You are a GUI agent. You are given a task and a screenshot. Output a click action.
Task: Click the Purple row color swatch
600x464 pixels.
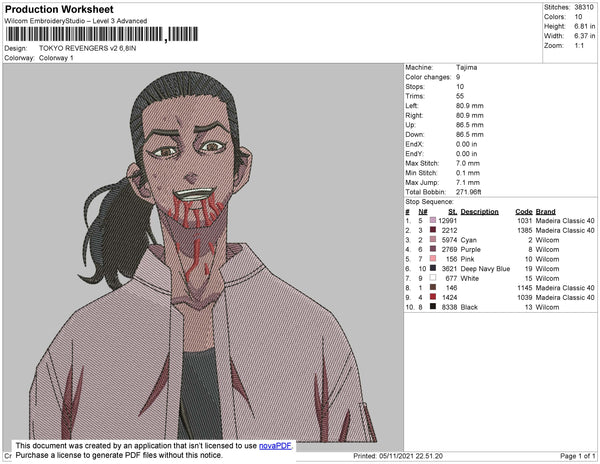pyautogui.click(x=433, y=249)
